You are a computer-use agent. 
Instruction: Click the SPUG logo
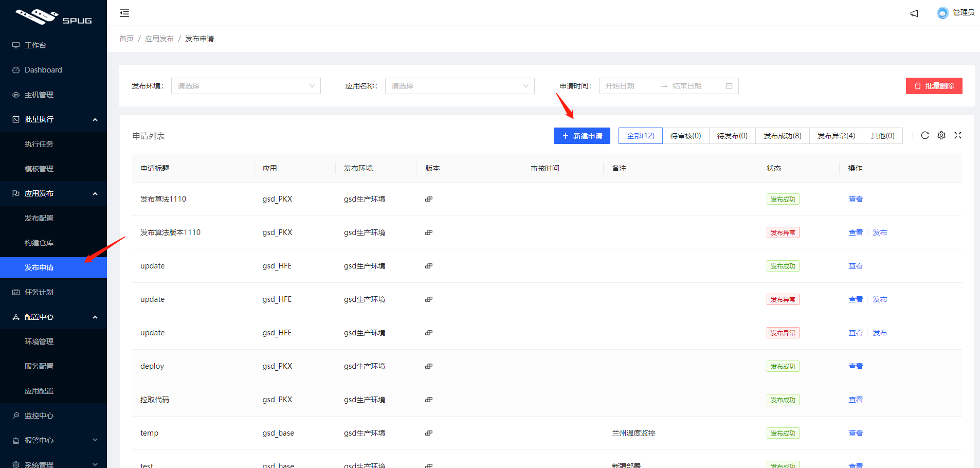[x=53, y=17]
